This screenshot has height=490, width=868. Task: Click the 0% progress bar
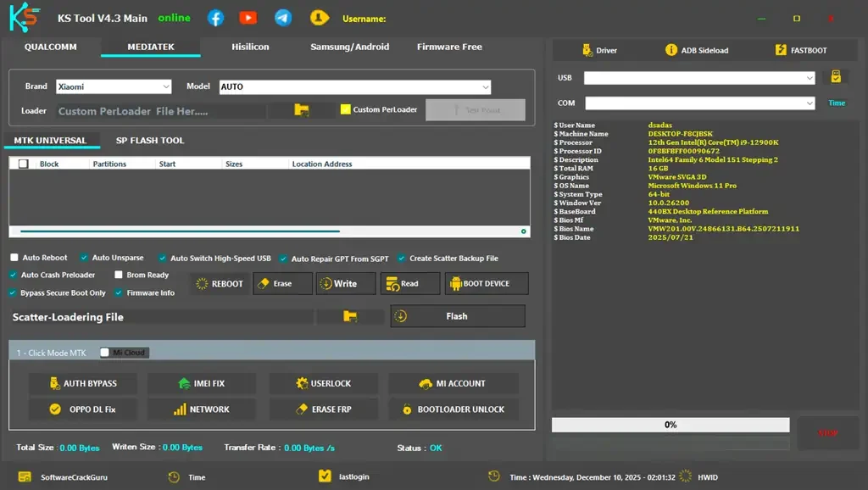coord(670,425)
